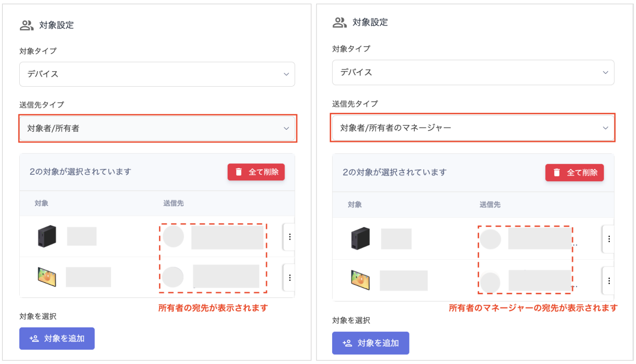Screen dimensions: 636x364
Task: Click the left 対象を追加 button
Action: click(x=57, y=339)
